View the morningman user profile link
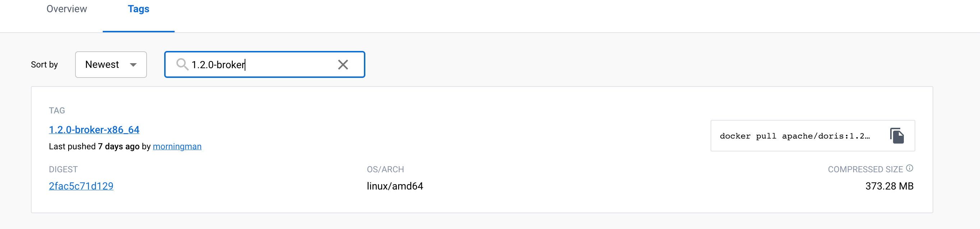This screenshot has width=980, height=229. (x=177, y=146)
